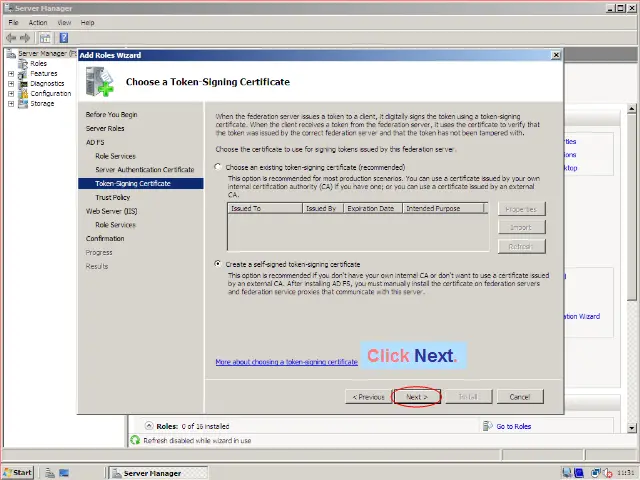The height and width of the screenshot is (480, 640).
Task: Open the File menu
Action: point(13,22)
